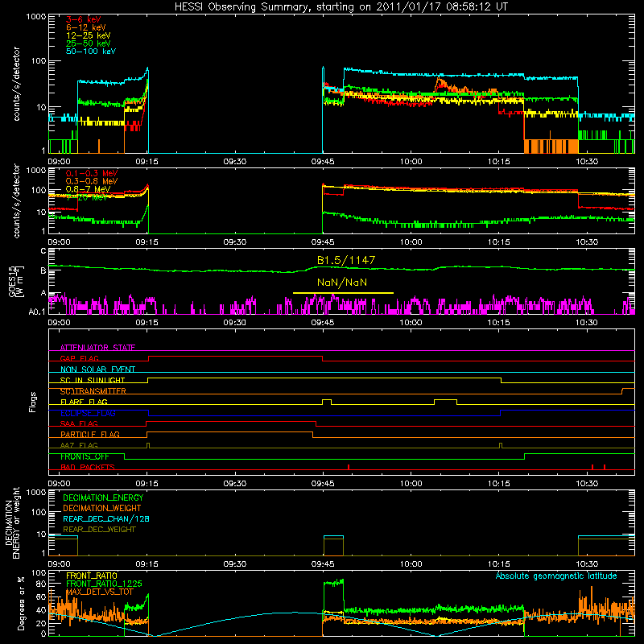
Task: Select the NON_SOLAR_EVENT flag label
Action: point(97,369)
